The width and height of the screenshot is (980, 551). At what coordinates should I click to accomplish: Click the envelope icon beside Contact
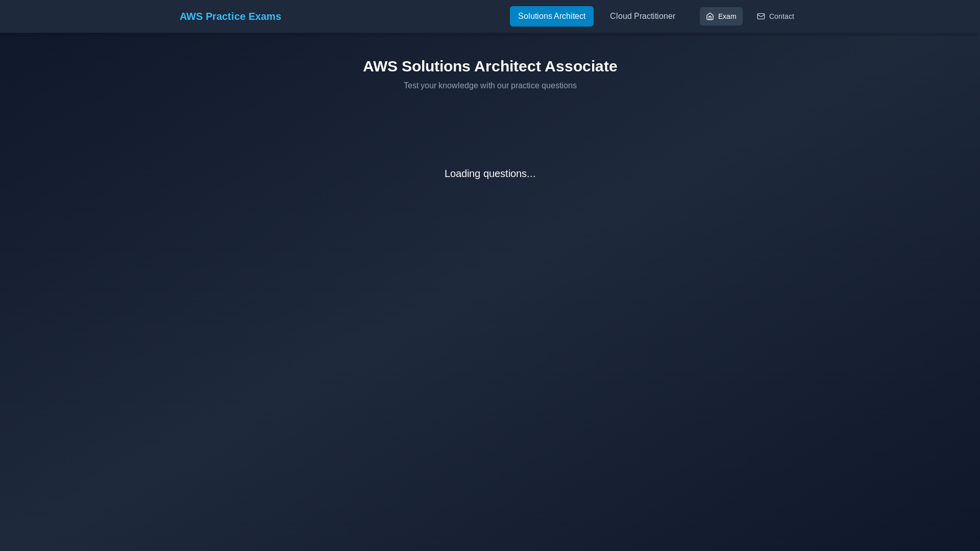tap(761, 16)
